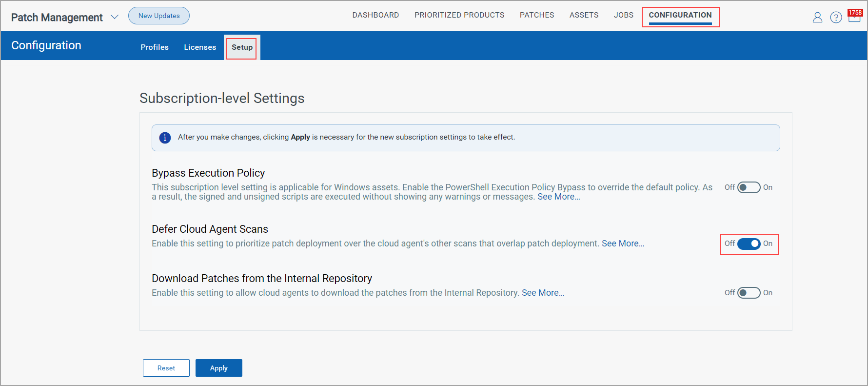Click the Configuration page title in blue bar
Viewport: 868px width, 386px height.
[46, 45]
